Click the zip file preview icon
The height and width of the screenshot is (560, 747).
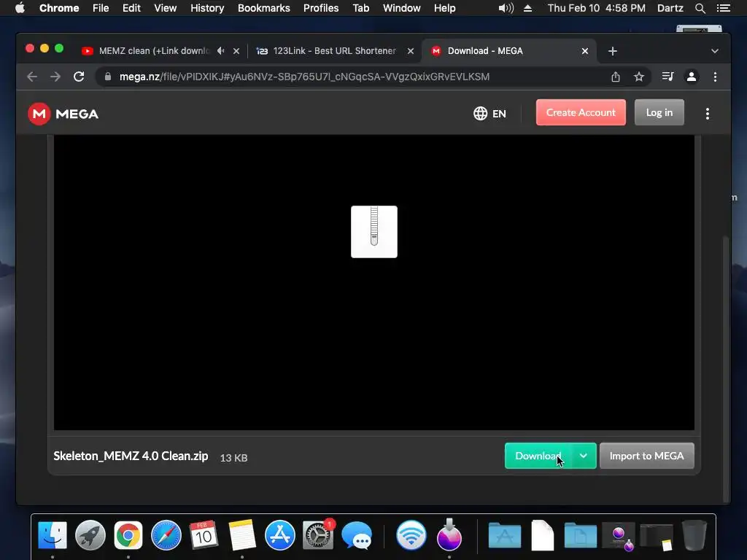pos(374,232)
